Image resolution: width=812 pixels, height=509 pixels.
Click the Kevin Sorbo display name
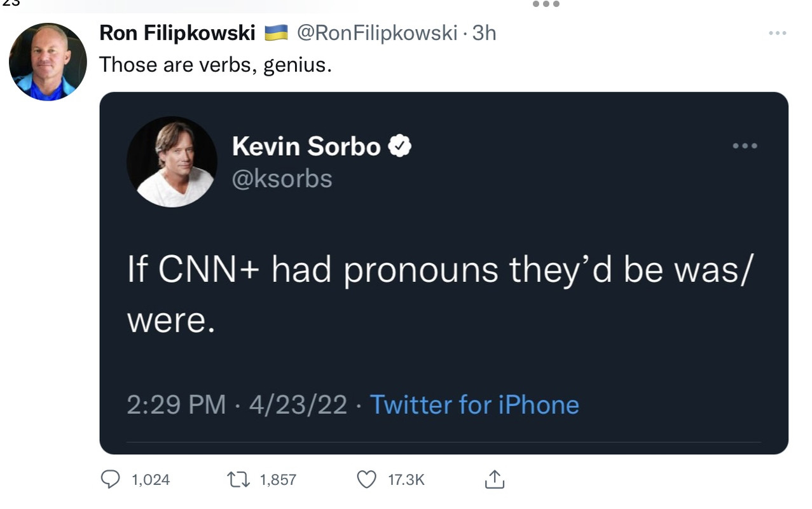(x=306, y=147)
